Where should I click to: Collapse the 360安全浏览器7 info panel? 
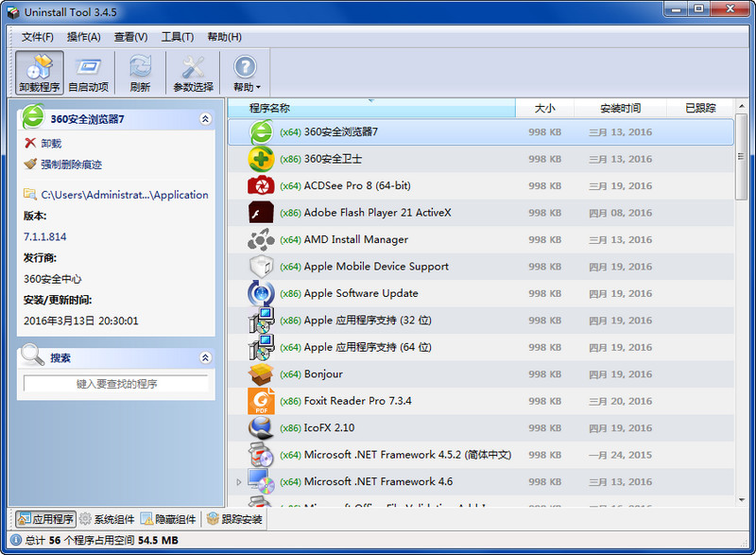205,119
